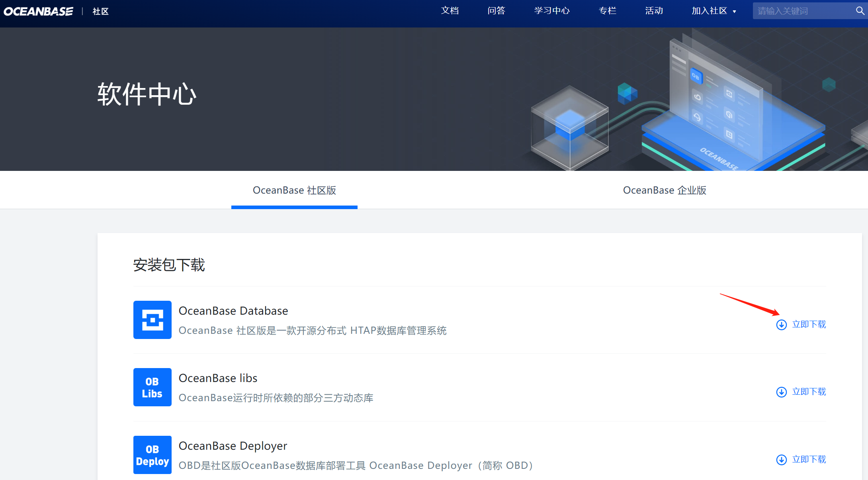Click the 安装包下载 section heading
This screenshot has width=868, height=480.
coord(169,265)
